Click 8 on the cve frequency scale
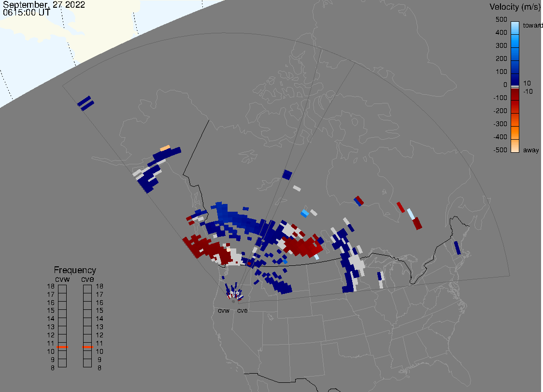The width and height of the screenshot is (543, 392). click(100, 368)
